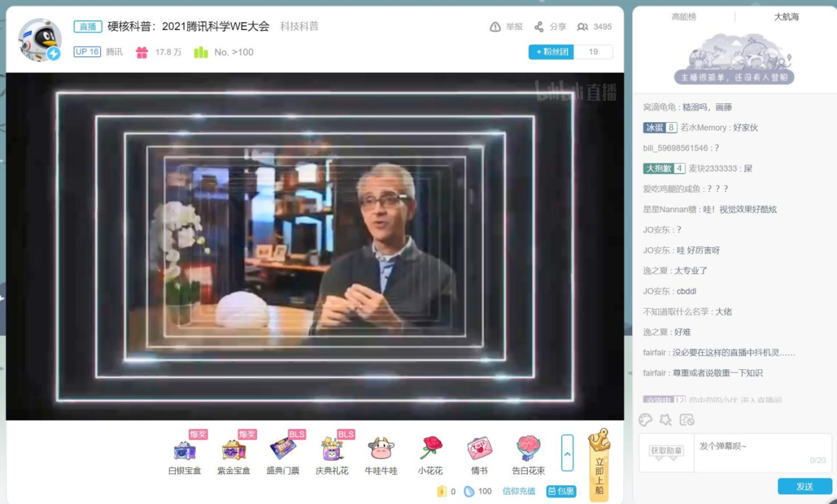This screenshot has height=504, width=837.
Task: Click the chat message 没必要在这样的直播中抖机灵……
Action: tap(734, 353)
